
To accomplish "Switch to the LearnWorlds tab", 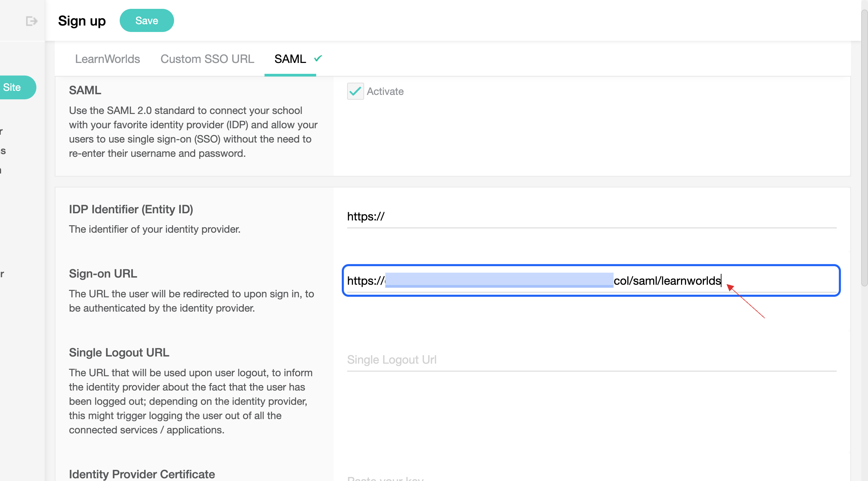I will [x=107, y=59].
